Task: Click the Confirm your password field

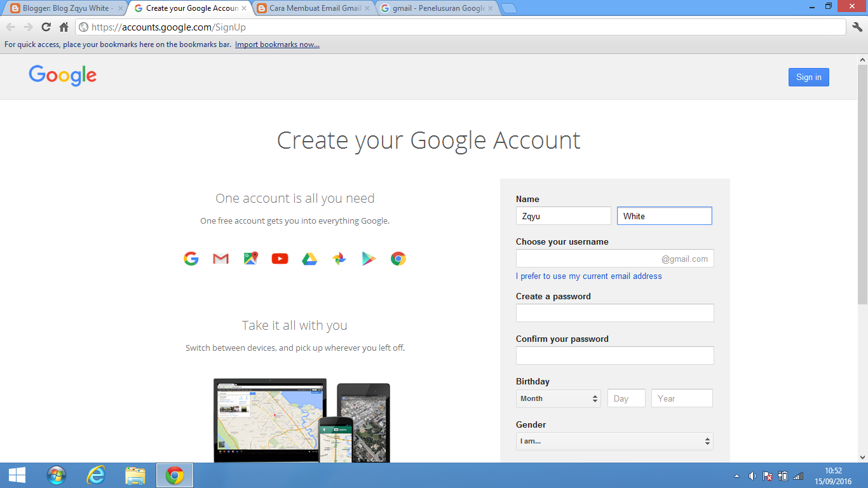Action: tap(615, 355)
